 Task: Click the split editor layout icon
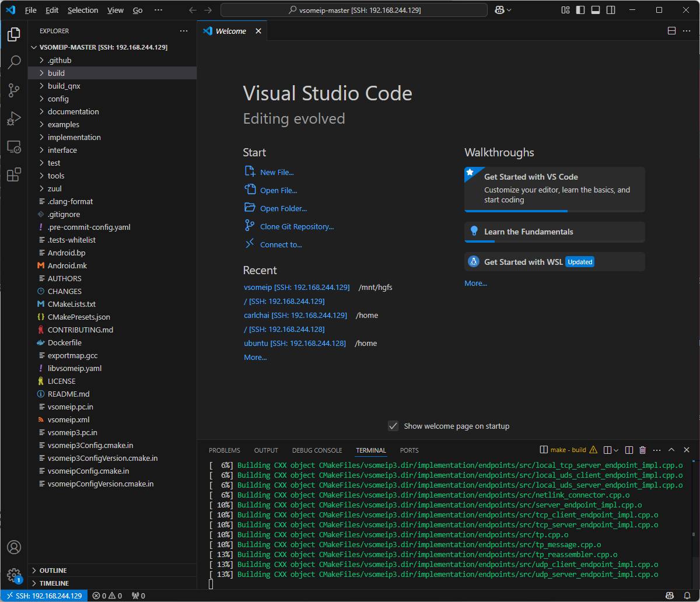coord(671,31)
